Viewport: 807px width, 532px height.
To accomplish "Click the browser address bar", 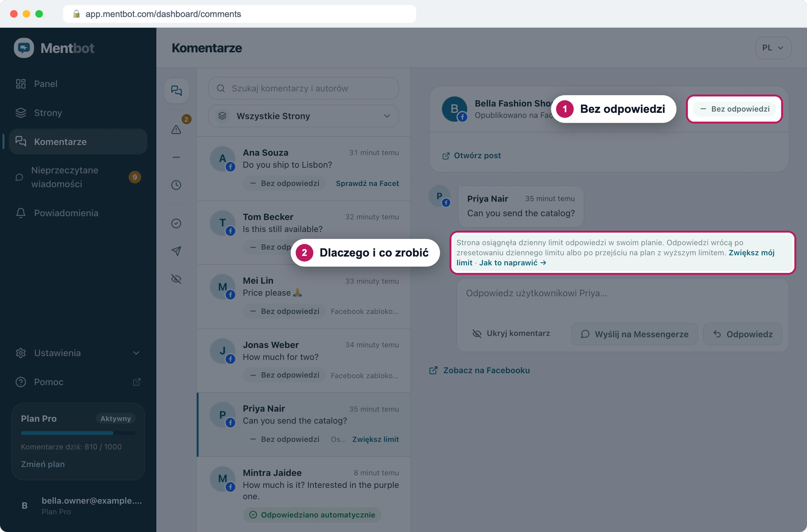I will click(x=240, y=14).
